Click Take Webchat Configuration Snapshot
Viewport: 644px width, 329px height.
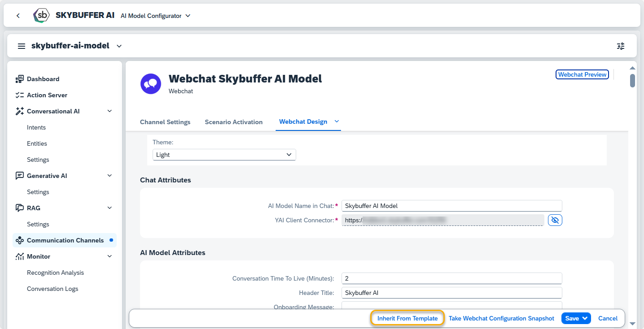point(501,318)
